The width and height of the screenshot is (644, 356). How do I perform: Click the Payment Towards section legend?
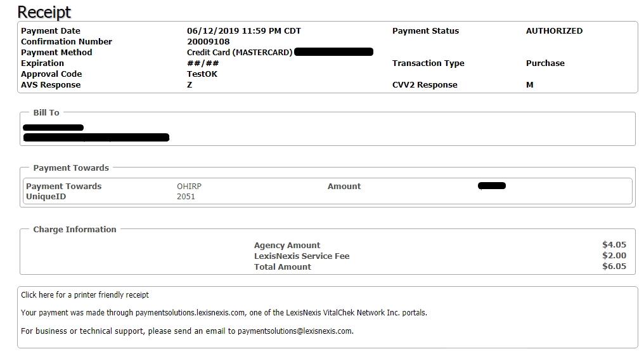[x=71, y=168]
